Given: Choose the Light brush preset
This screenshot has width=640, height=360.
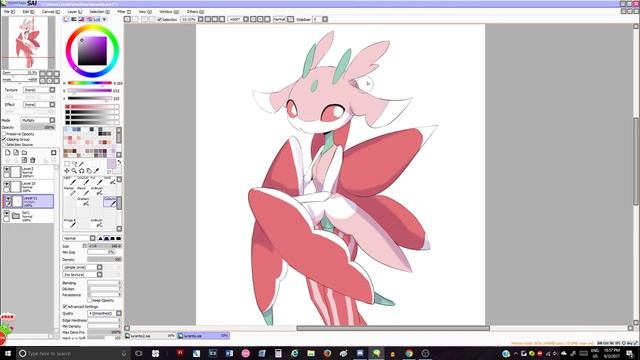Looking at the screenshot, I should [x=70, y=180].
